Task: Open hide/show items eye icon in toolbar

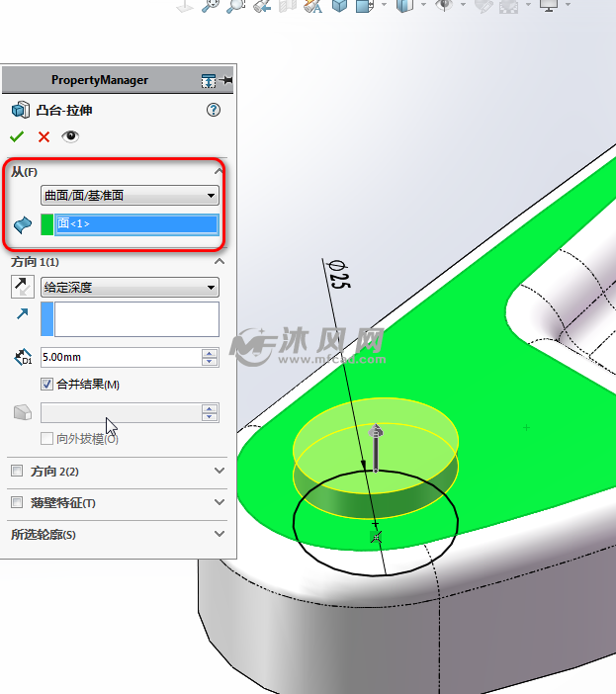Action: [x=444, y=5]
